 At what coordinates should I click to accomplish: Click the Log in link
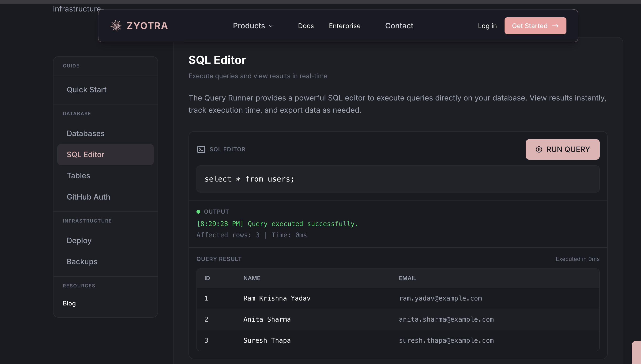pos(487,26)
